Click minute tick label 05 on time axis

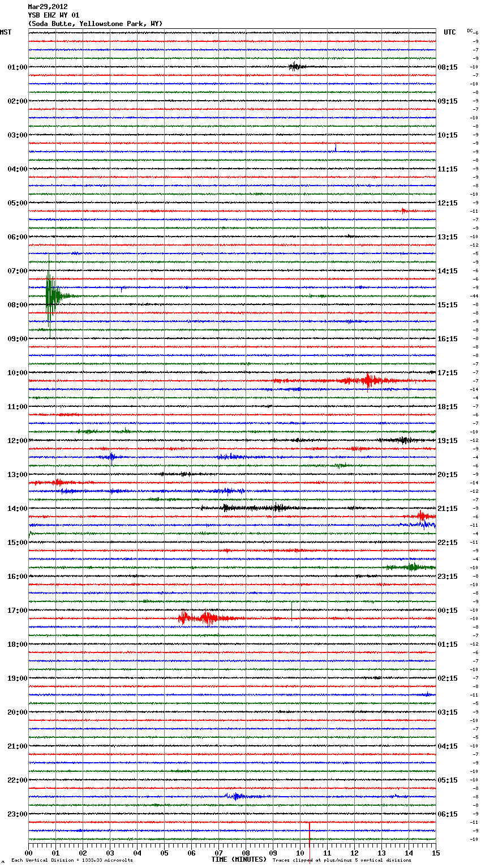coord(165,853)
